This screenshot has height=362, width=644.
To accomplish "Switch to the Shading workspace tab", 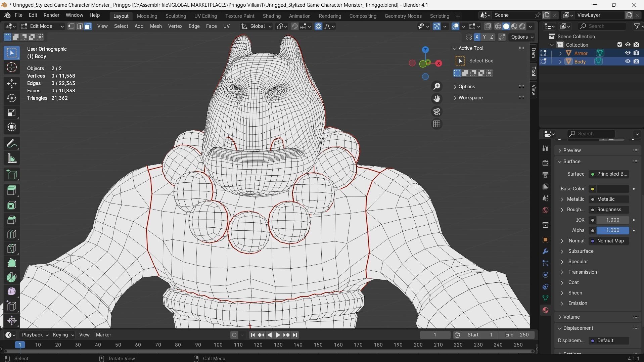I will (x=272, y=16).
